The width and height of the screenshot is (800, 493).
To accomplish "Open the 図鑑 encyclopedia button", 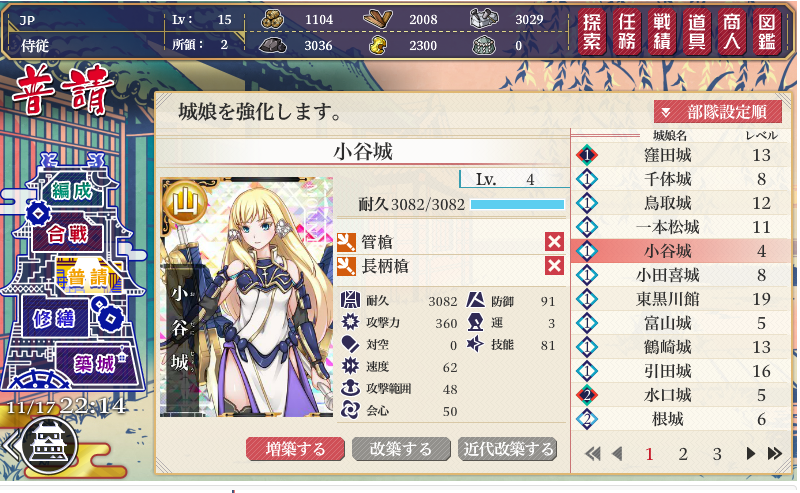I will coord(767,32).
